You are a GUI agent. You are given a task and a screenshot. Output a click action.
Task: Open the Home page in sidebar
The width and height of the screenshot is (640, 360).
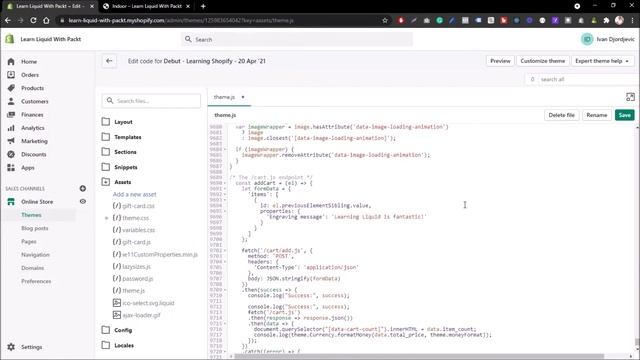coord(29,62)
